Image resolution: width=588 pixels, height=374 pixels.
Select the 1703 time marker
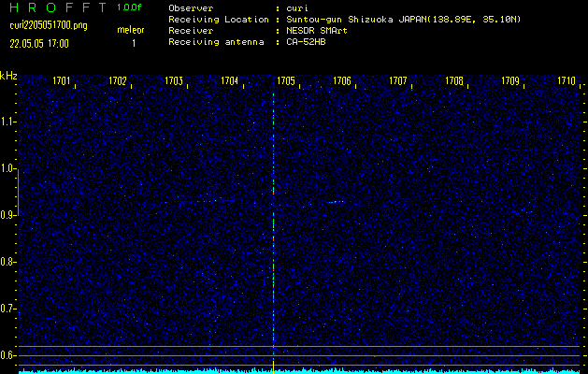[x=174, y=81]
